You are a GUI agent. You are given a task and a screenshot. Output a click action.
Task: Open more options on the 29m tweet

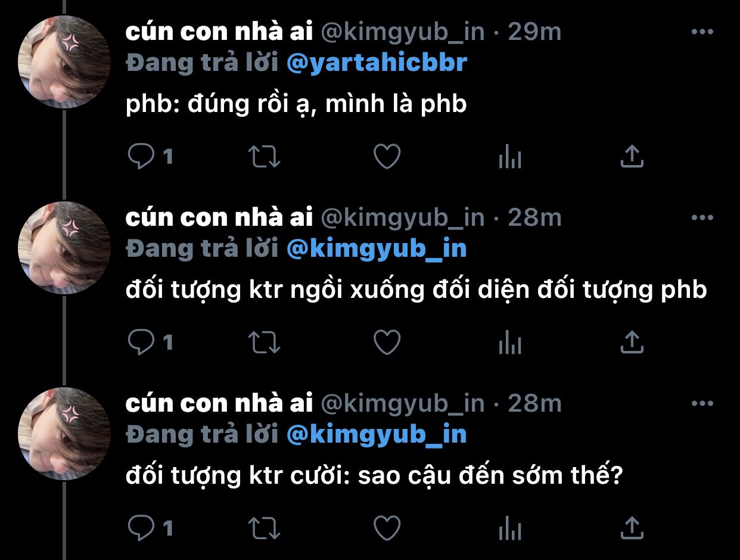tap(702, 32)
